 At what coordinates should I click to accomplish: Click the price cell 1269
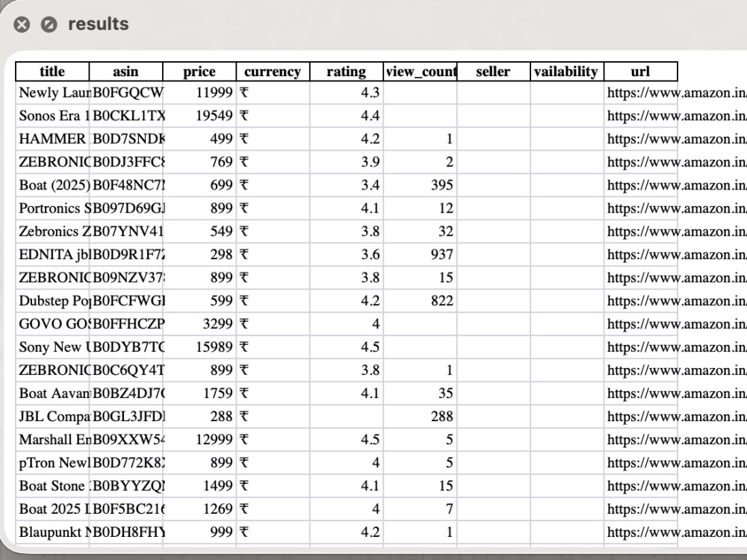(x=199, y=508)
